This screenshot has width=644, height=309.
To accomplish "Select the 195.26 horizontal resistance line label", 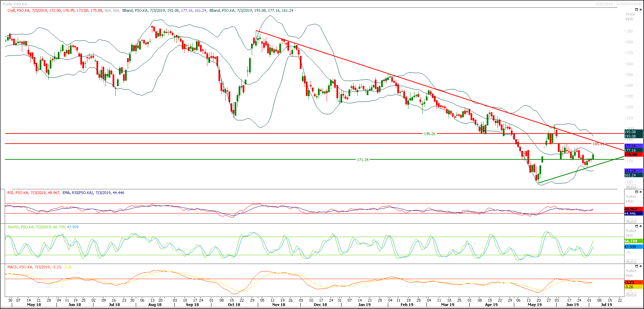I will coord(429,134).
